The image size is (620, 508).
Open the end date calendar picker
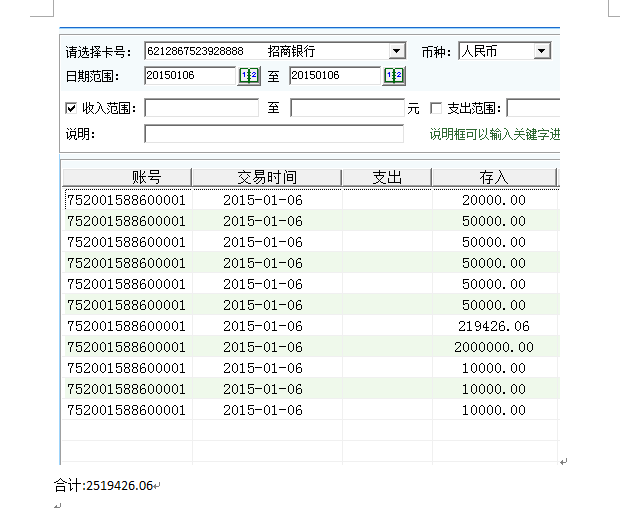tap(394, 76)
